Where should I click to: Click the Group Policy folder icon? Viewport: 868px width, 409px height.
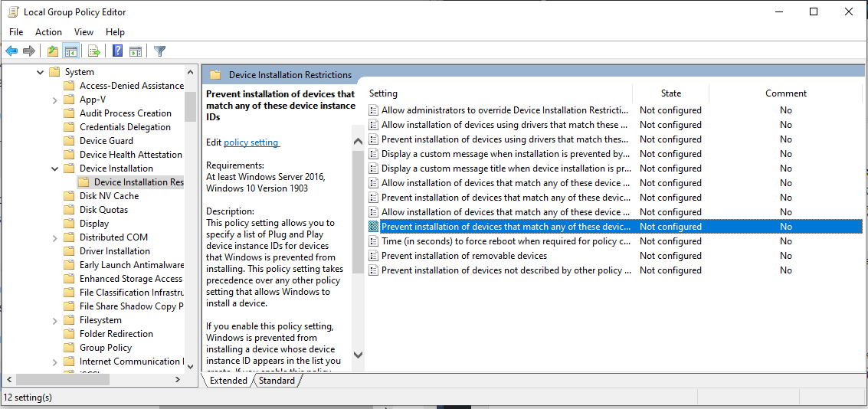69,348
